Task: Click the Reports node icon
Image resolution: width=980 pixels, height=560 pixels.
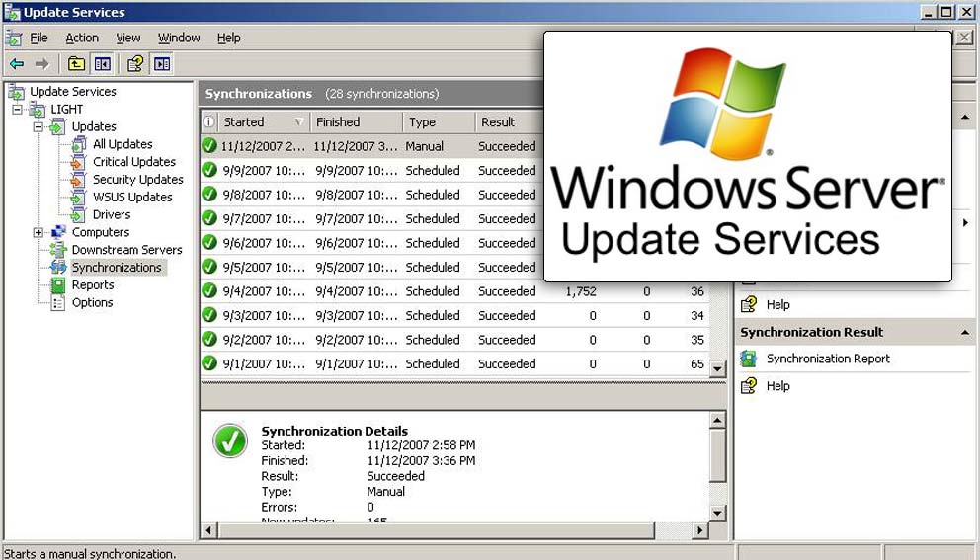Action: 58,285
